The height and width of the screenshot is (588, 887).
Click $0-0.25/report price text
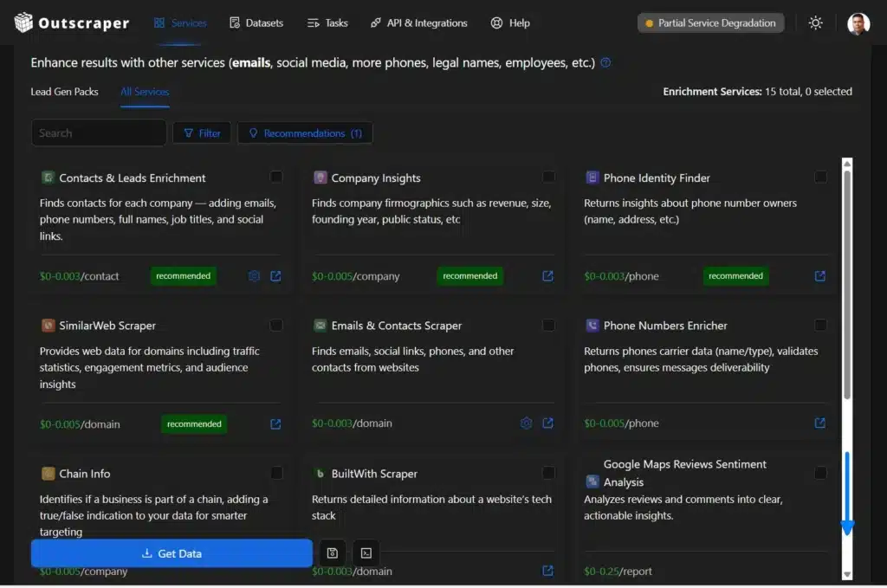pyautogui.click(x=618, y=571)
